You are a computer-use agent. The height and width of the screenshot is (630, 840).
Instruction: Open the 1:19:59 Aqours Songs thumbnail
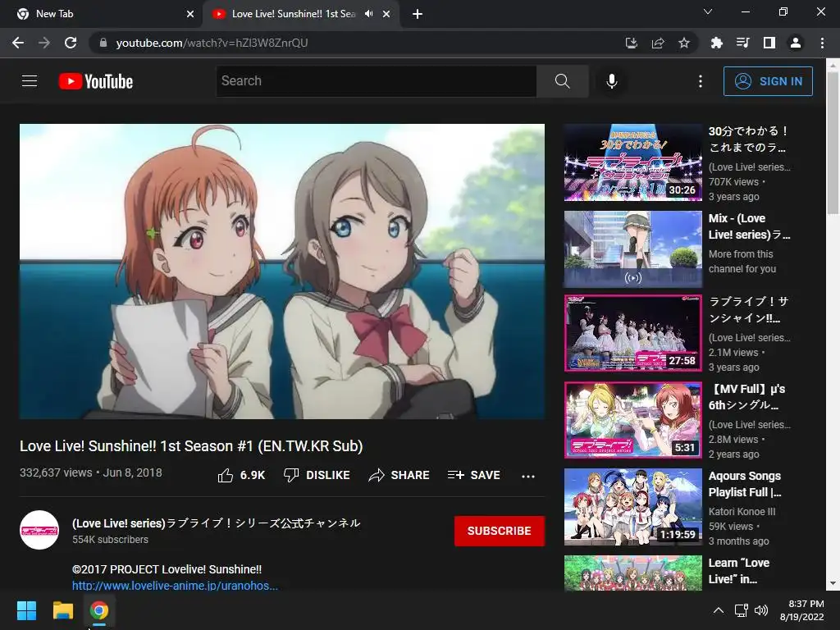(632, 507)
